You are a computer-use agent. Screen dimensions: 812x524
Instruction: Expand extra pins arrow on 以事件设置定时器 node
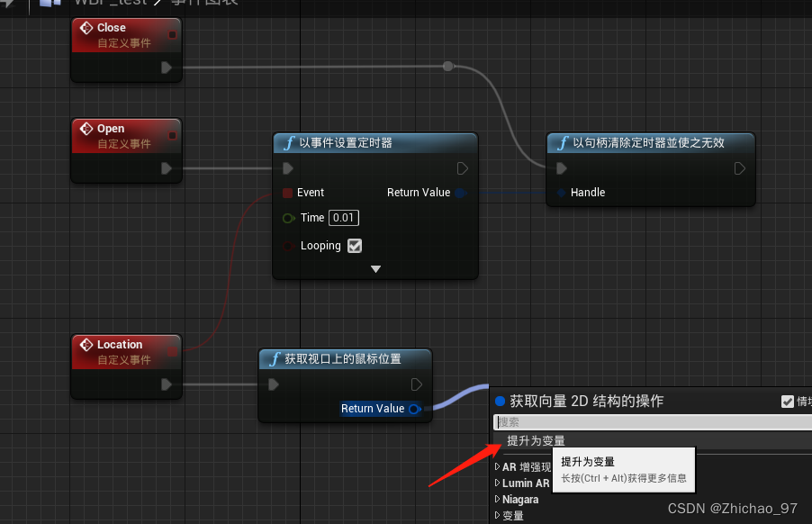point(375,268)
